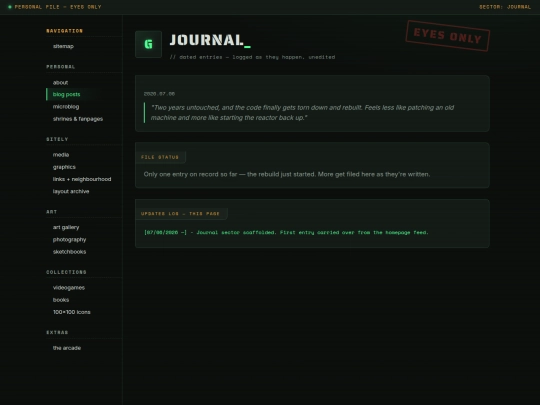Click the green G logo badge
The height and width of the screenshot is (405, 540).
(148, 44)
